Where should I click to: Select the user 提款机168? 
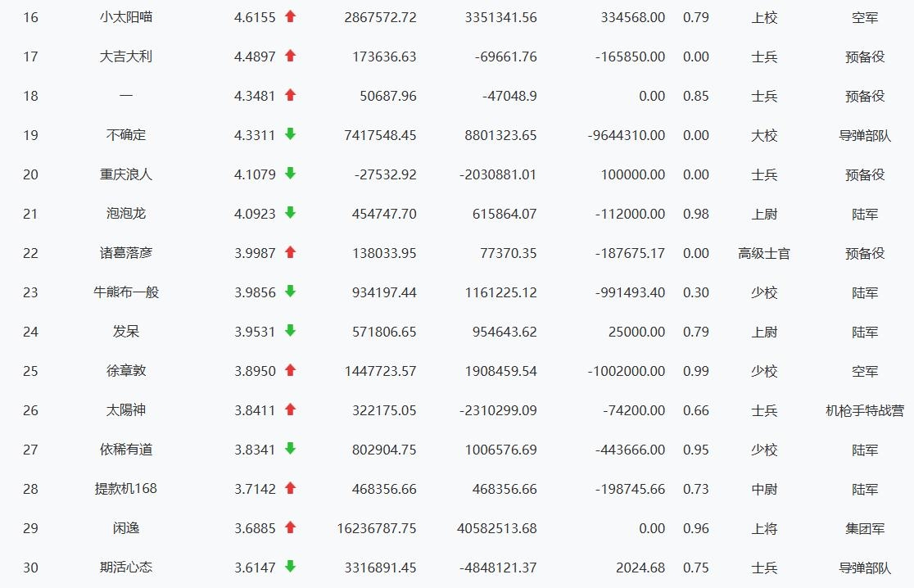[x=126, y=489]
